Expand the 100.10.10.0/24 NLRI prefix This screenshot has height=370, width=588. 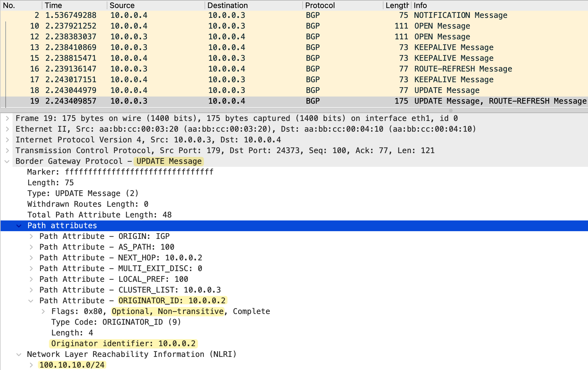click(x=31, y=365)
